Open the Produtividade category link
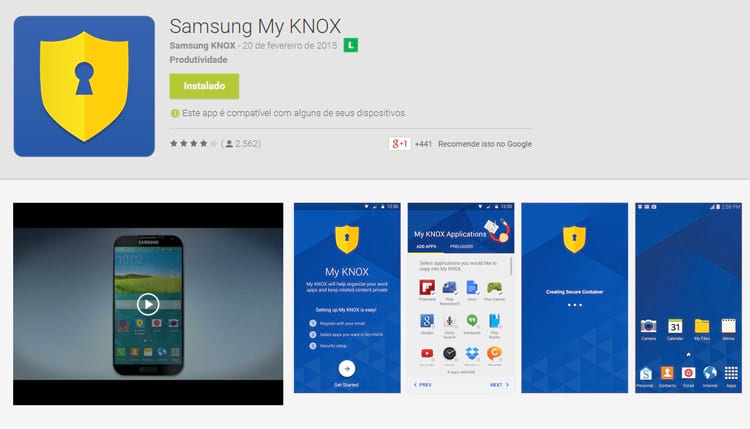Screen dimensions: 750x429 (x=198, y=60)
